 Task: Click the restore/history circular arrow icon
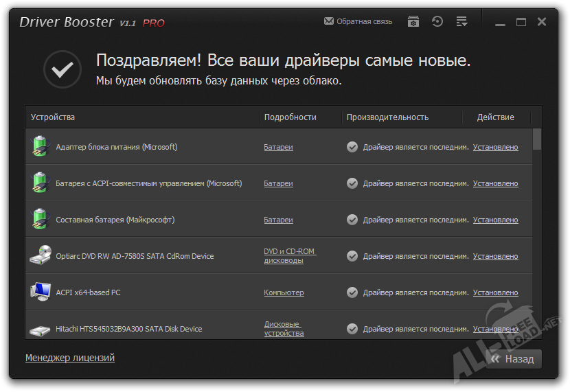[437, 21]
